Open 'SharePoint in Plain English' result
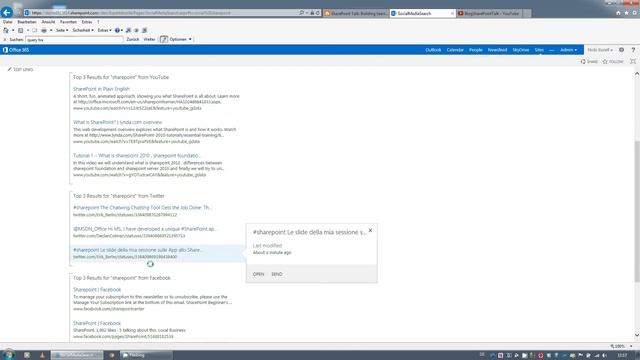The width and height of the screenshot is (640, 360). coord(101,89)
